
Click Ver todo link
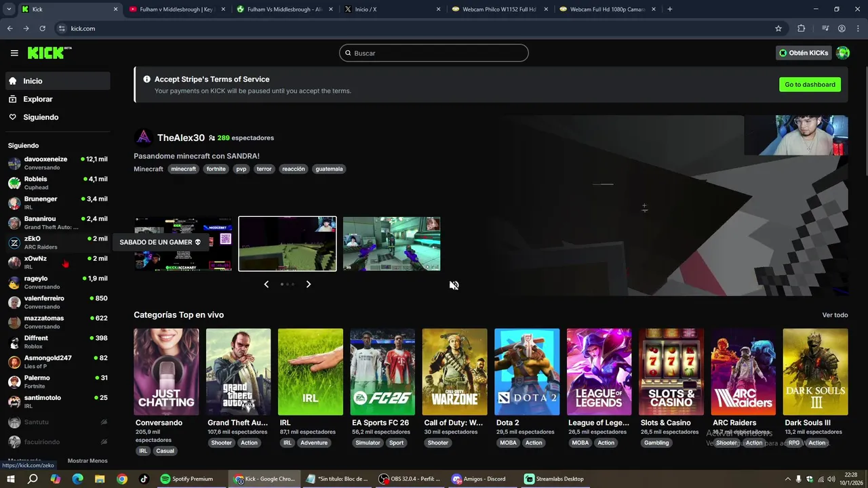coord(835,315)
